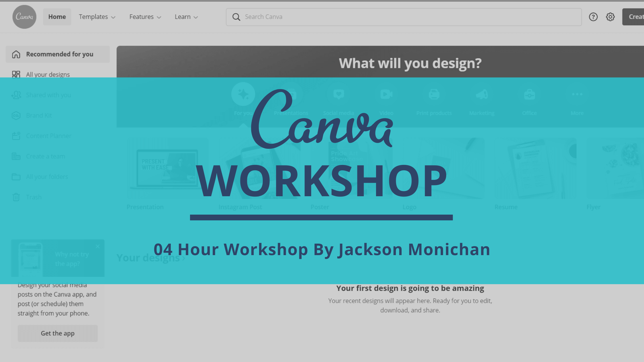Select the Print products category icon

[434, 94]
